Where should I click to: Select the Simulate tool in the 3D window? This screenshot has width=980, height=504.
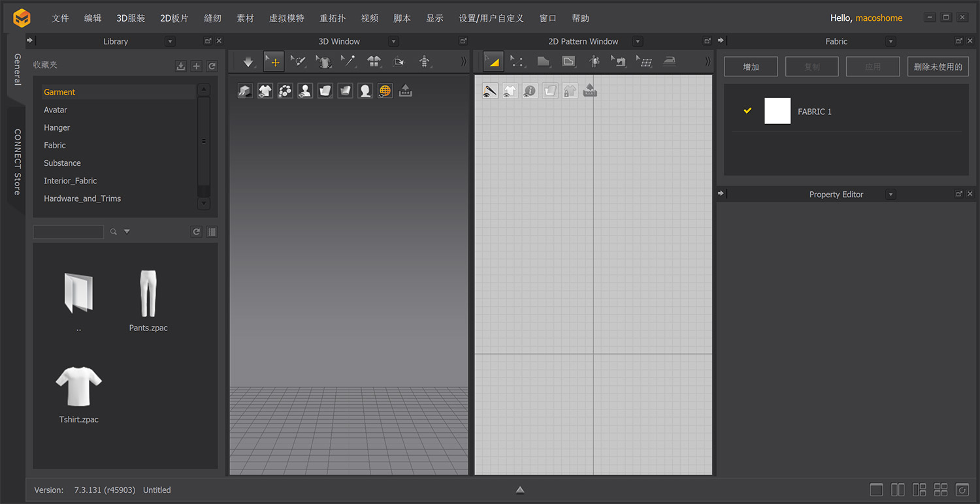pos(248,61)
